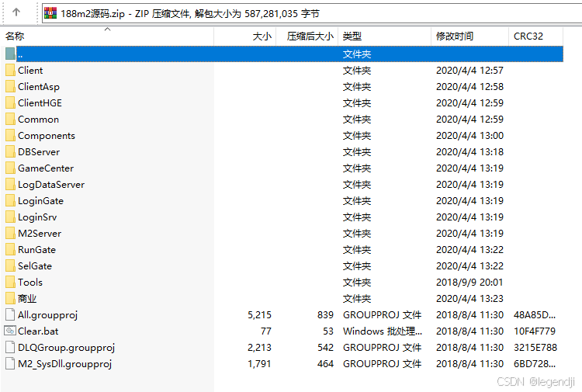Viewport: 582px width, 392px height.
Task: Click the Tools folder name
Action: 30,283
